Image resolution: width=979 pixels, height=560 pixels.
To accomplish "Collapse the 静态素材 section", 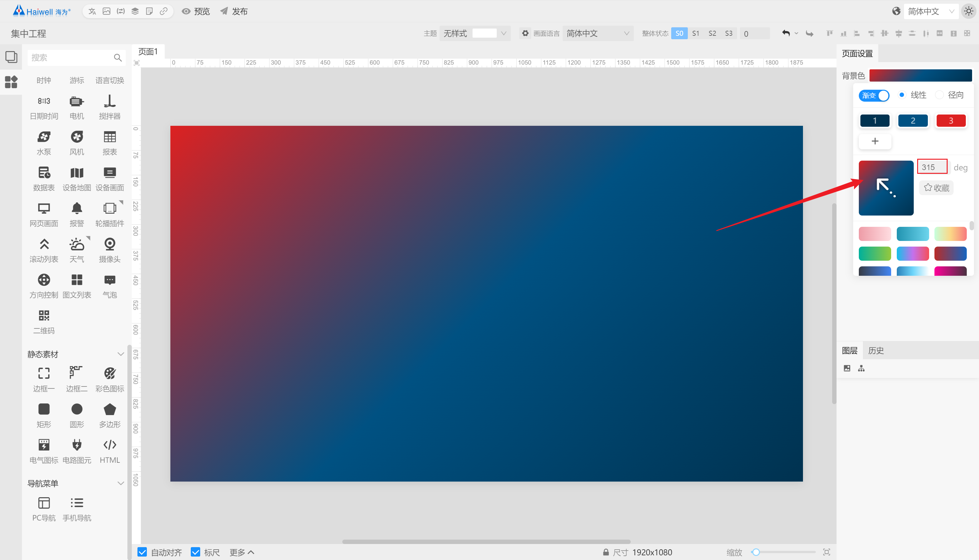I will tap(121, 354).
